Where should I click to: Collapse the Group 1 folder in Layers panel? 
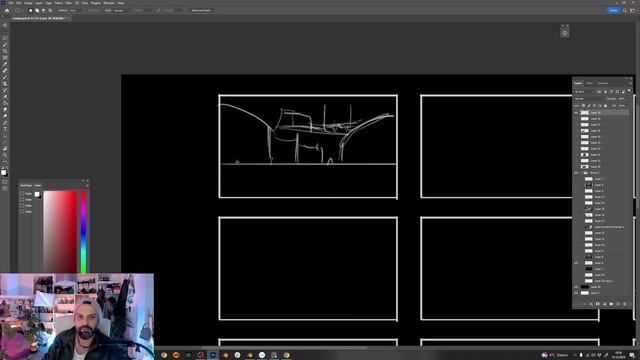pos(581,173)
